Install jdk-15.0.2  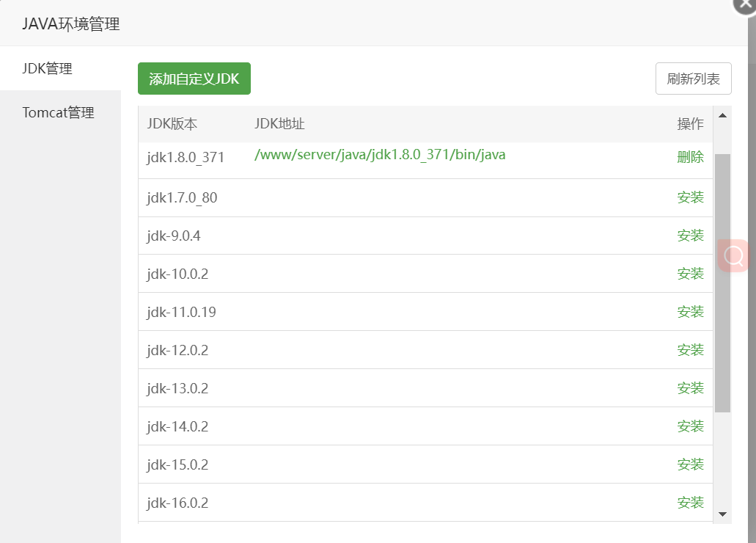(x=690, y=464)
